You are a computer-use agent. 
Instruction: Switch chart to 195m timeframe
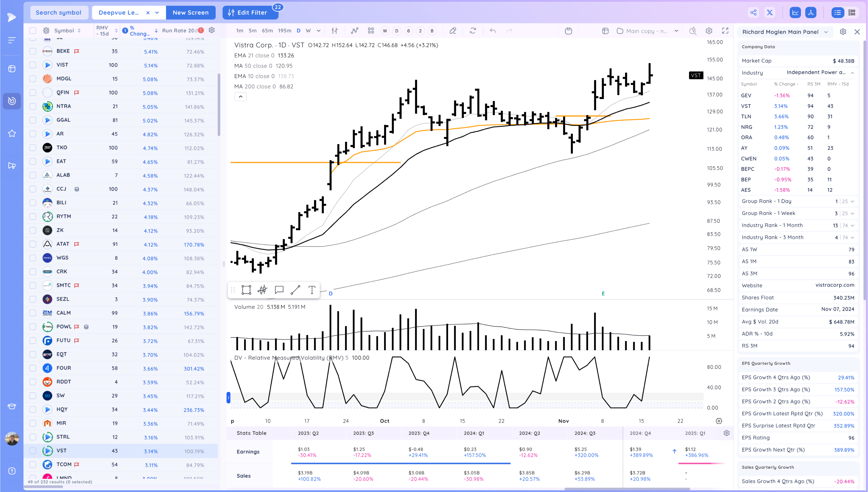coord(284,31)
